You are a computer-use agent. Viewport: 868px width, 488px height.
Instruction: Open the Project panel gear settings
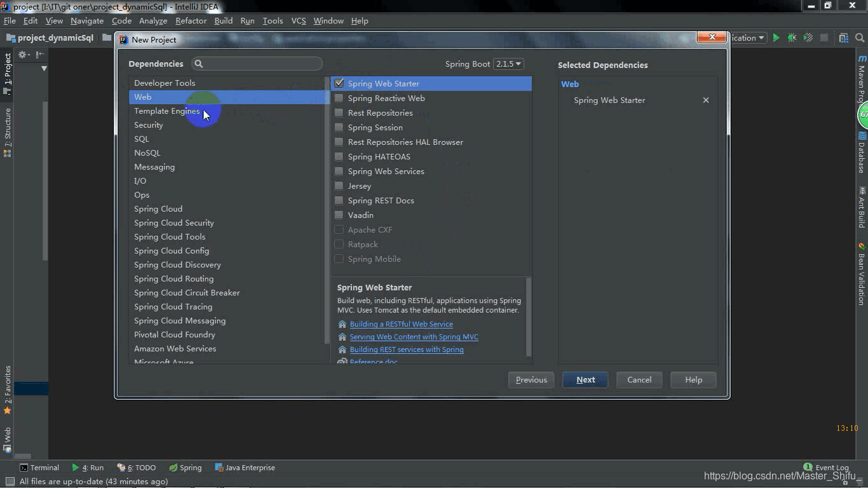pos(23,55)
